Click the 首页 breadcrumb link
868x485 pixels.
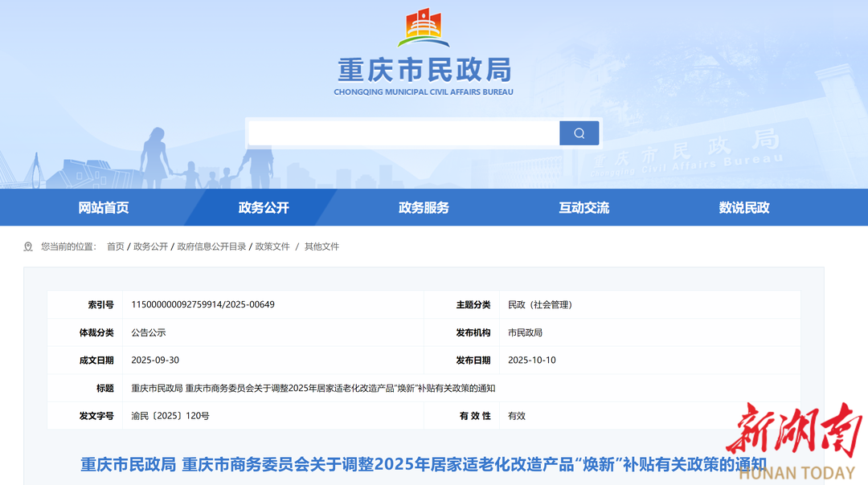click(x=116, y=247)
